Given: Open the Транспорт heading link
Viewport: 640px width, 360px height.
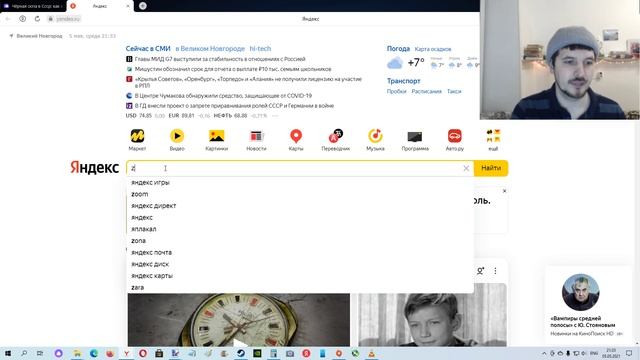Looking at the screenshot, I should (403, 81).
